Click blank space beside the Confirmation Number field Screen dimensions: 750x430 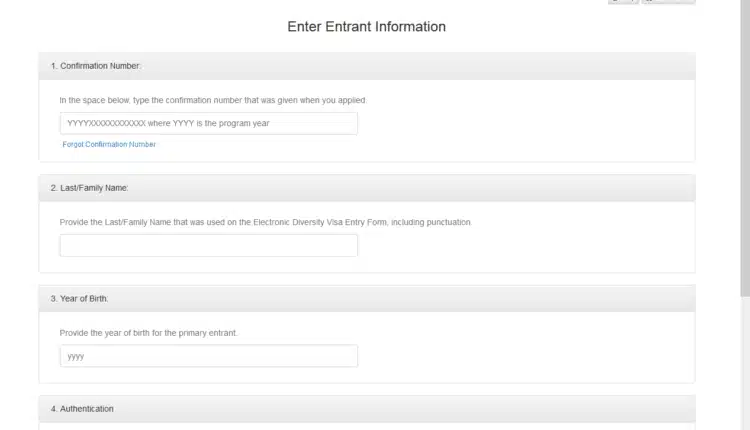[x=520, y=123]
